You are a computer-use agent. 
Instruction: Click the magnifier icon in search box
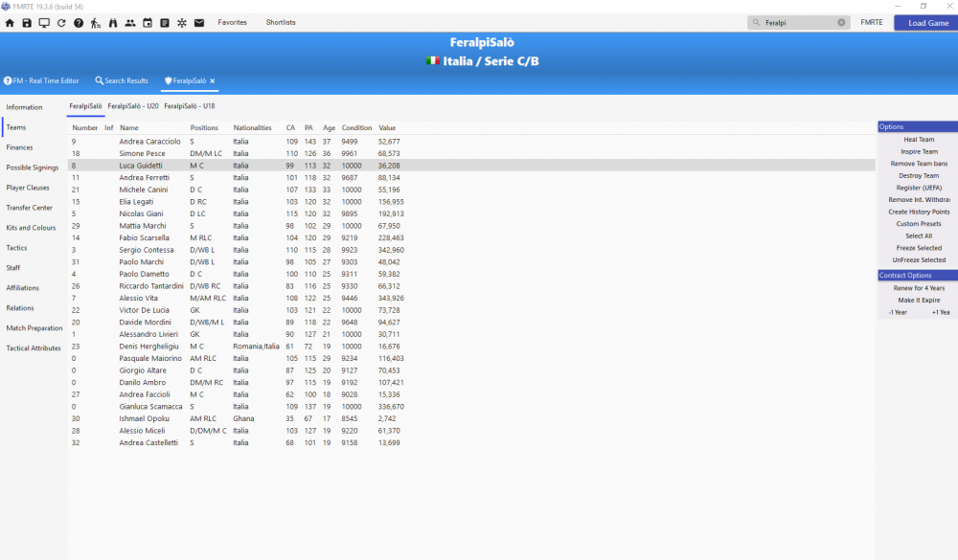click(x=757, y=23)
